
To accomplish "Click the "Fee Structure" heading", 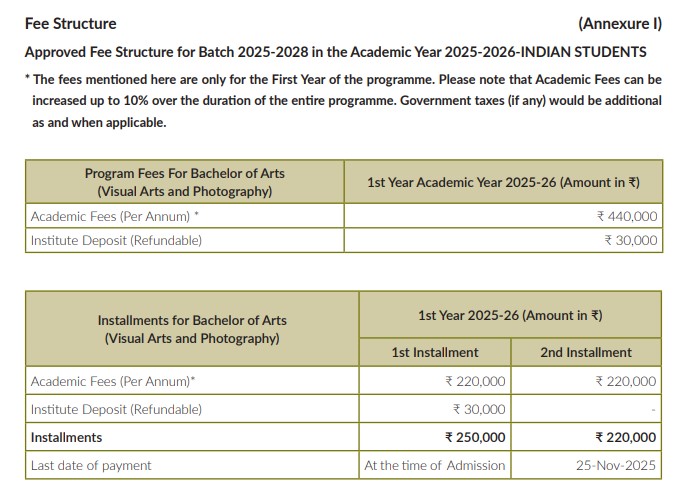I will point(70,23).
